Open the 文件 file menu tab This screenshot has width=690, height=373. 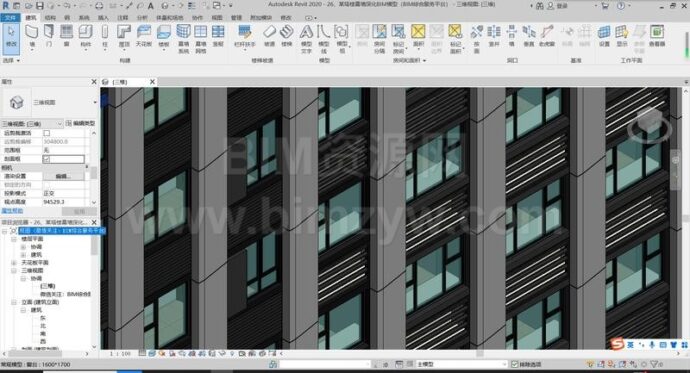click(x=10, y=18)
